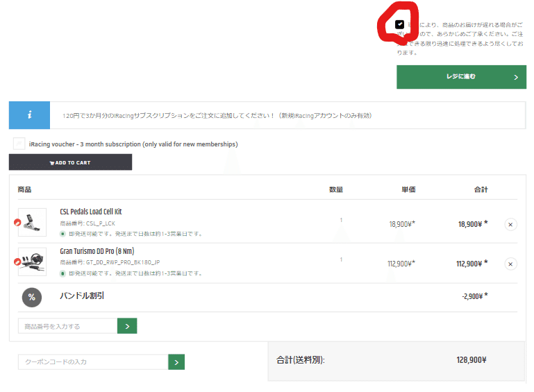Click the バンドル割引 label
The image size is (534, 392).
[x=82, y=296]
